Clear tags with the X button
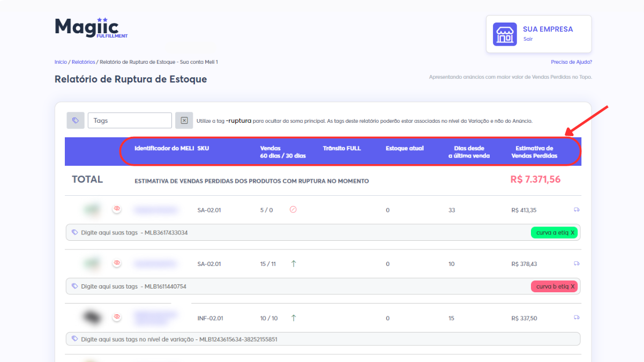The height and width of the screenshot is (362, 644). (x=184, y=121)
